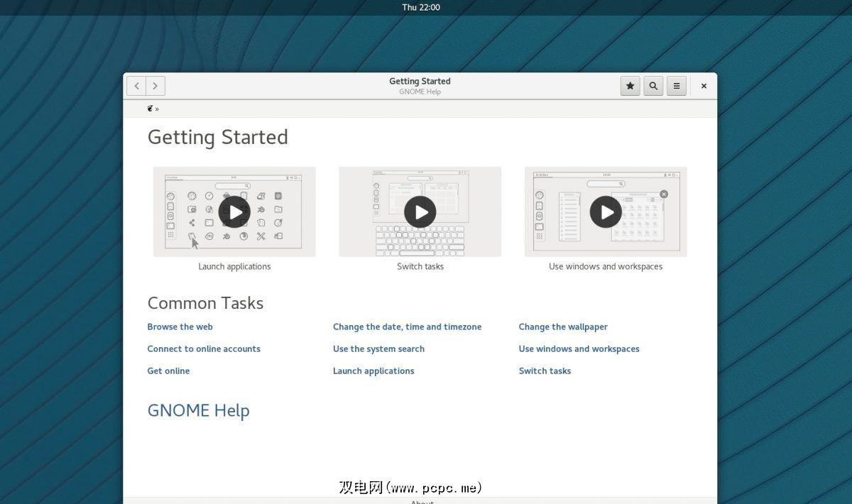
Task: Play the Launch applications video
Action: (x=234, y=212)
